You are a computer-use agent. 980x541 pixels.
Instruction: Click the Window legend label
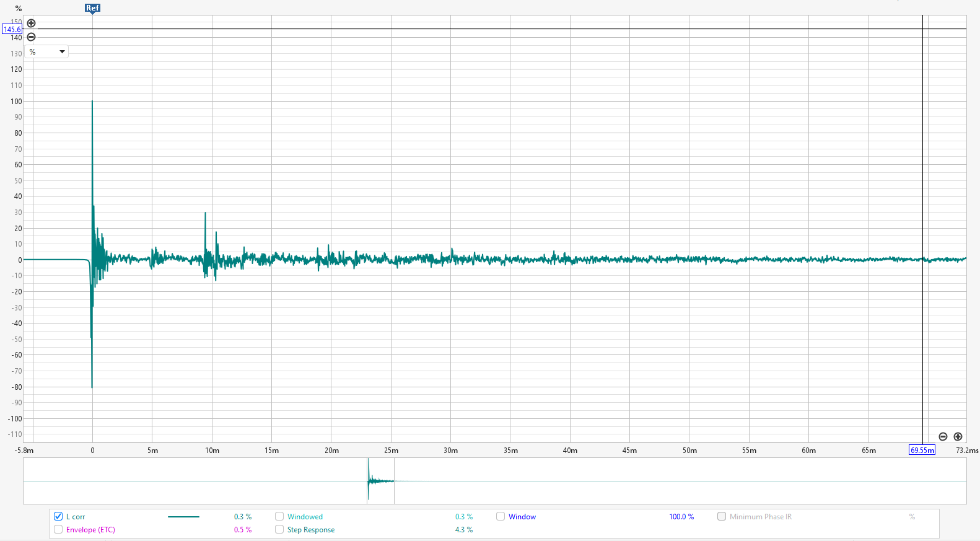(x=522, y=517)
